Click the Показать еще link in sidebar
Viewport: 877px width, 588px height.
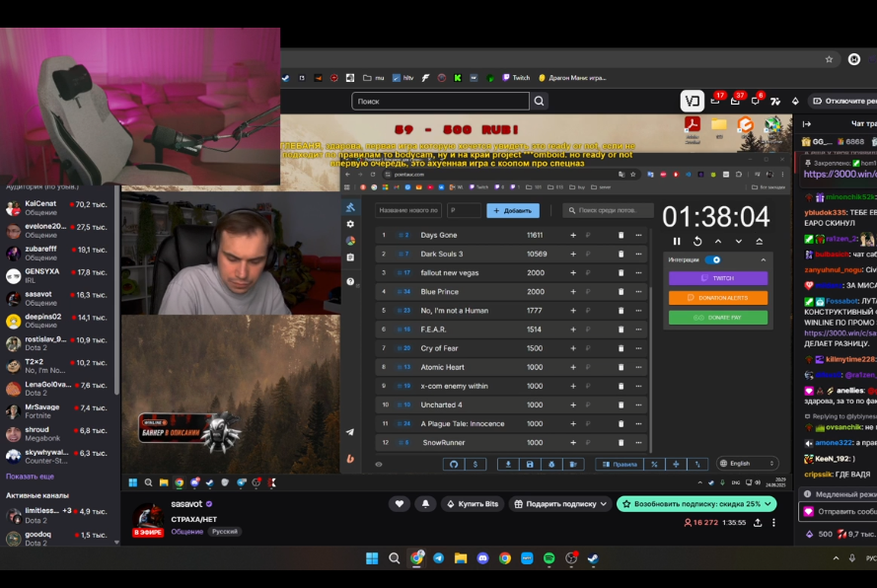tap(31, 477)
